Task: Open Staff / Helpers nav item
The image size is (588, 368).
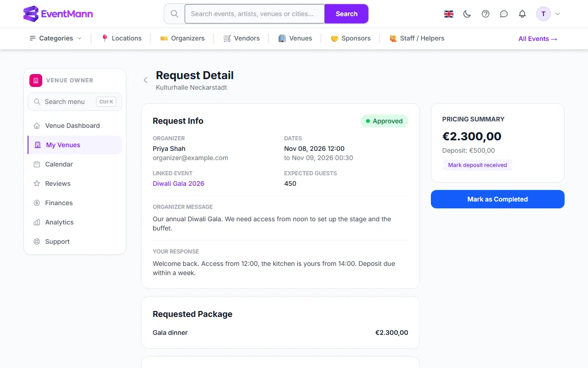Action: click(x=417, y=38)
